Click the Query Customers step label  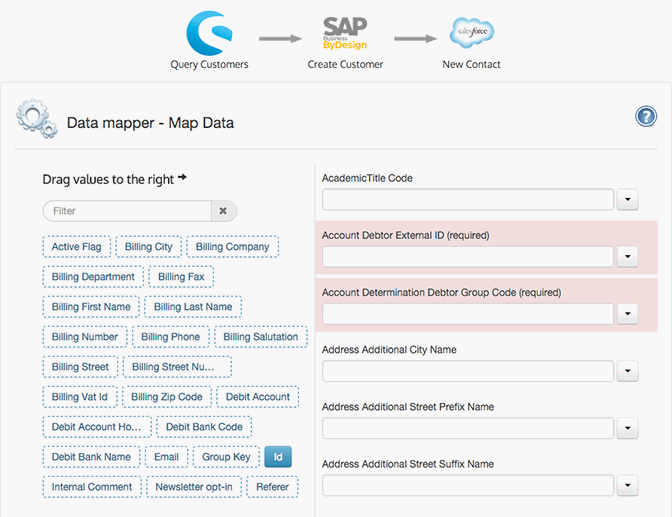(x=209, y=64)
